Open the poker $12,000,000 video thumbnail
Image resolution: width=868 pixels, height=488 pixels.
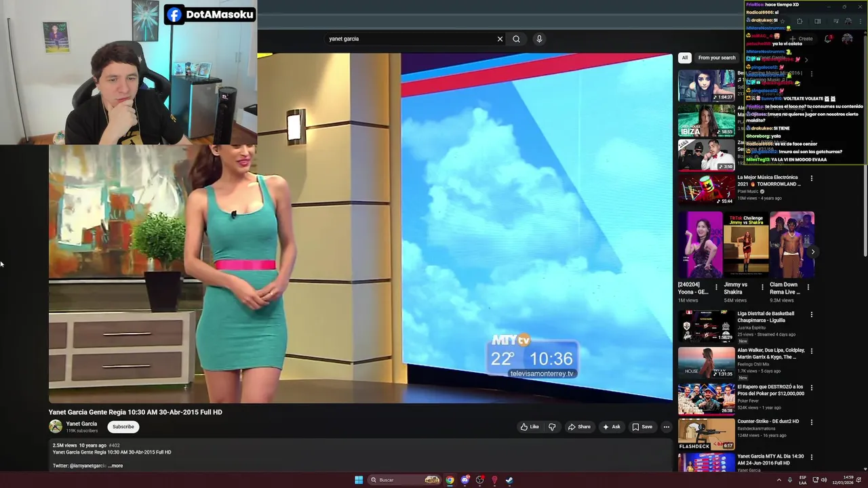707,399
